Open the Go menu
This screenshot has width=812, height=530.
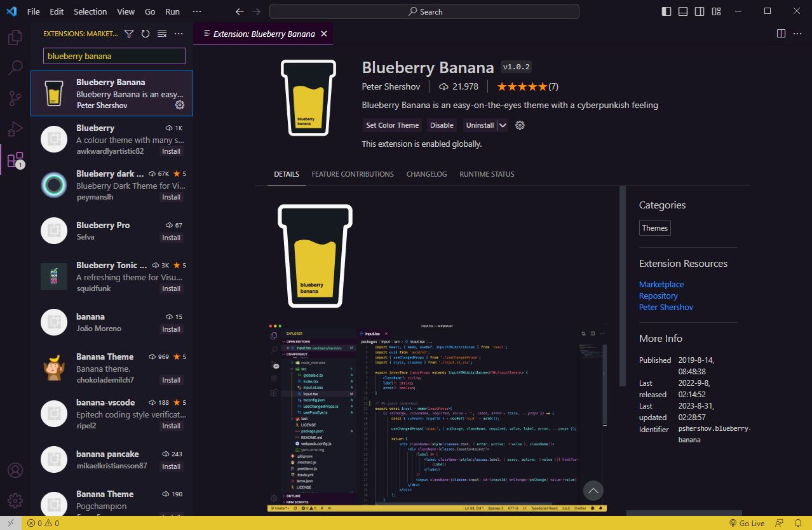(x=150, y=11)
